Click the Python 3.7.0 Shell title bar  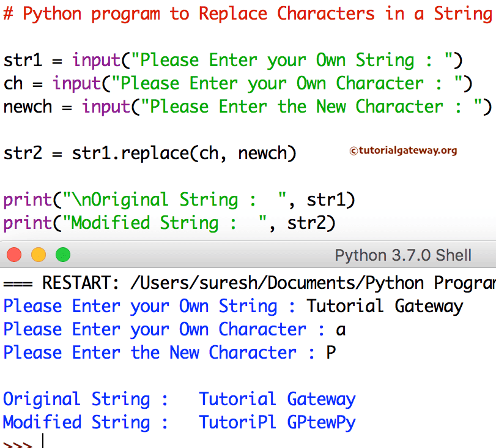click(x=402, y=255)
